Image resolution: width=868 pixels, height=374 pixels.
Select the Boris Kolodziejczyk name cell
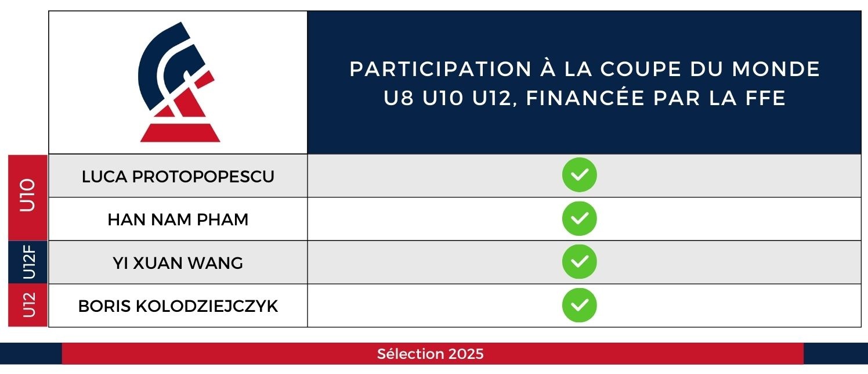(178, 306)
